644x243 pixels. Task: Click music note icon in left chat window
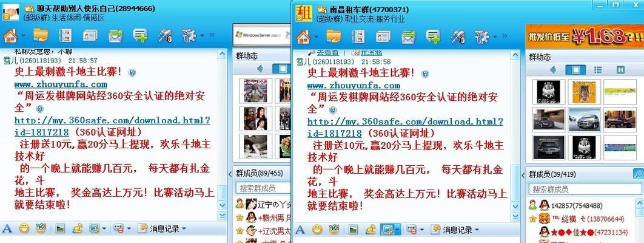tap(78, 228)
